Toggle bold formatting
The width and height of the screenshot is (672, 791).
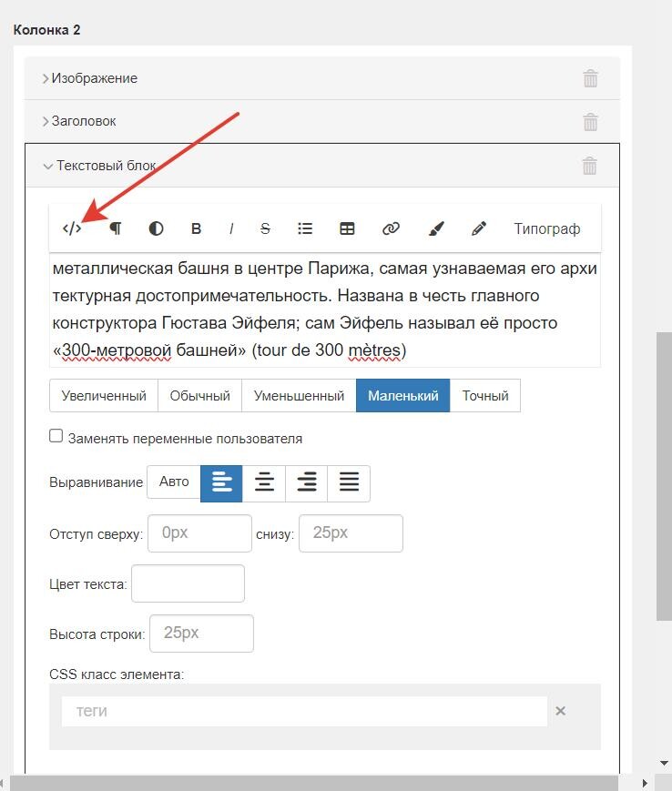coord(197,228)
